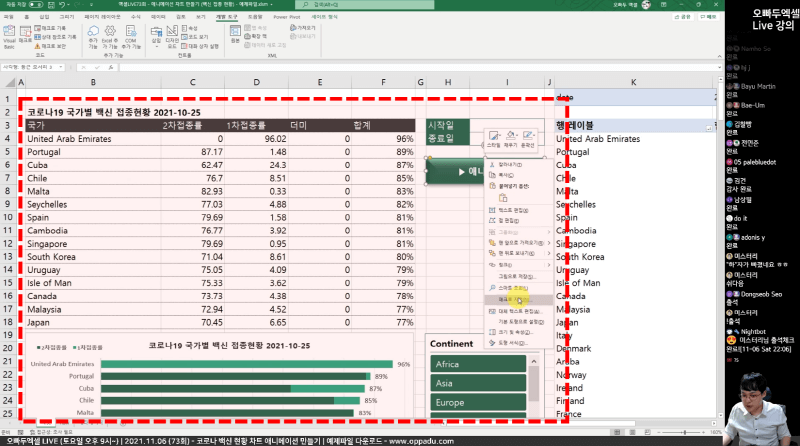This screenshot has height=446, width=800.
Task: Open the undo history dropdown arrow
Action: (68, 5)
